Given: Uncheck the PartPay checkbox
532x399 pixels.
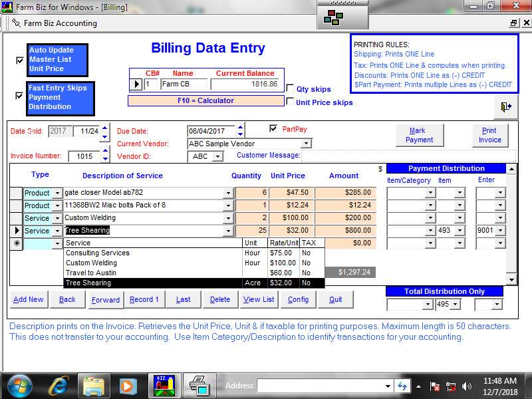Looking at the screenshot, I should (x=273, y=128).
